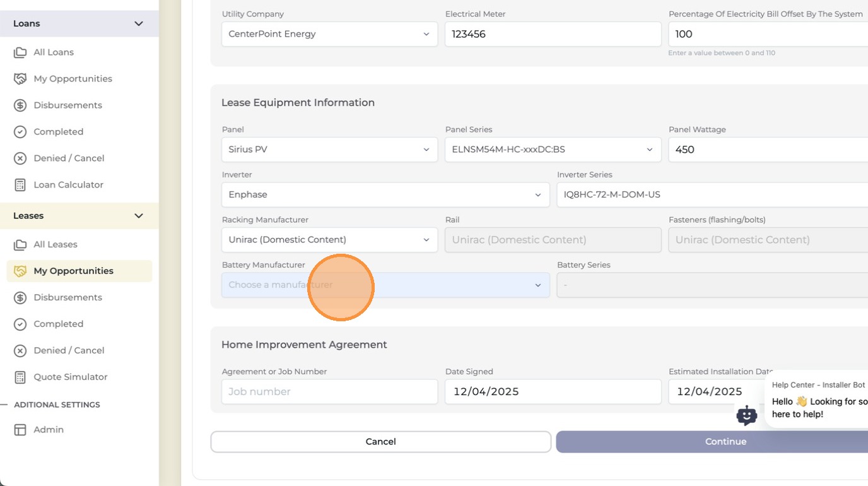868x486 pixels.
Task: Open the Battery Manufacturer dropdown
Action: [385, 285]
